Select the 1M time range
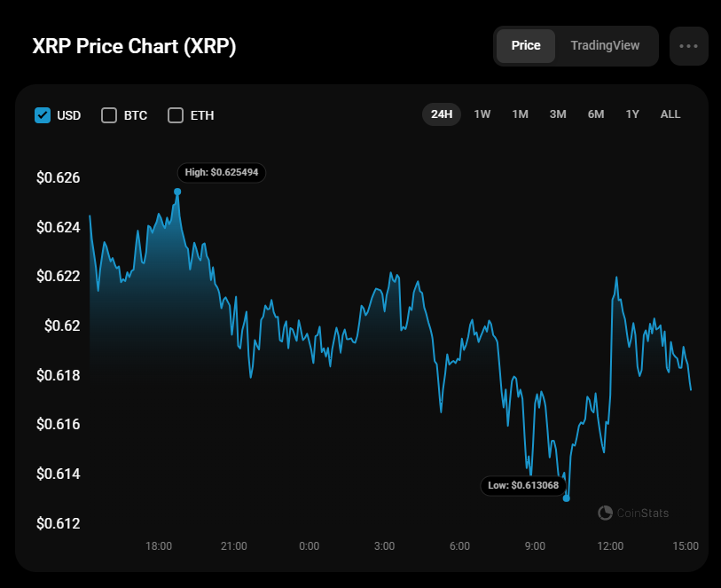Viewport: 721px width, 588px height. (x=520, y=114)
